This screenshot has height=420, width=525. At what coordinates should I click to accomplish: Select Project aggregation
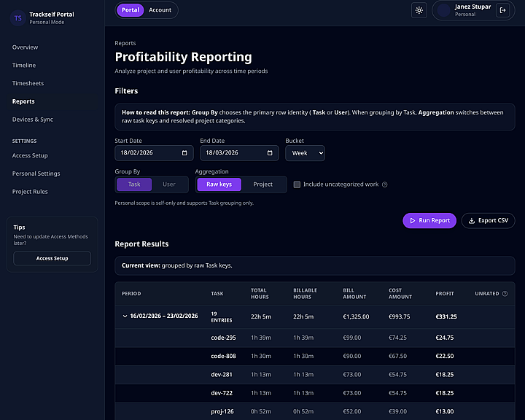point(262,184)
